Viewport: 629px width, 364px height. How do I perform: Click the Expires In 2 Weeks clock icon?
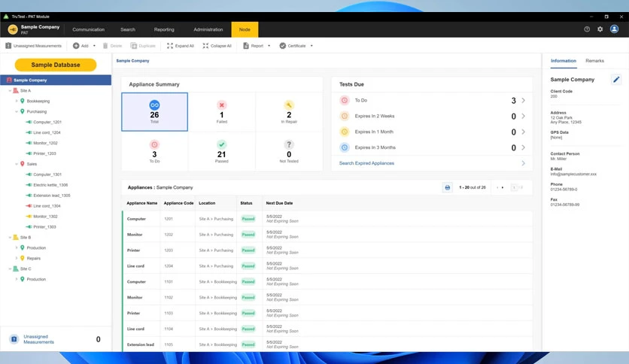tap(345, 116)
